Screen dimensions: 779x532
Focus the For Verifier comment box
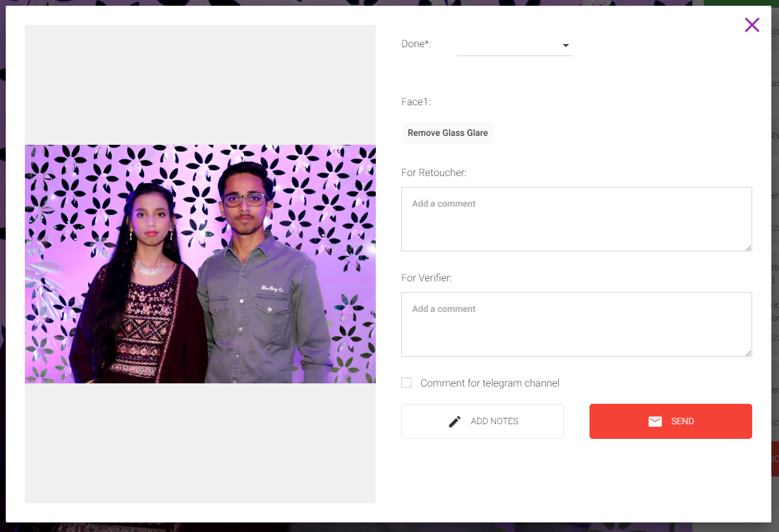coord(576,324)
